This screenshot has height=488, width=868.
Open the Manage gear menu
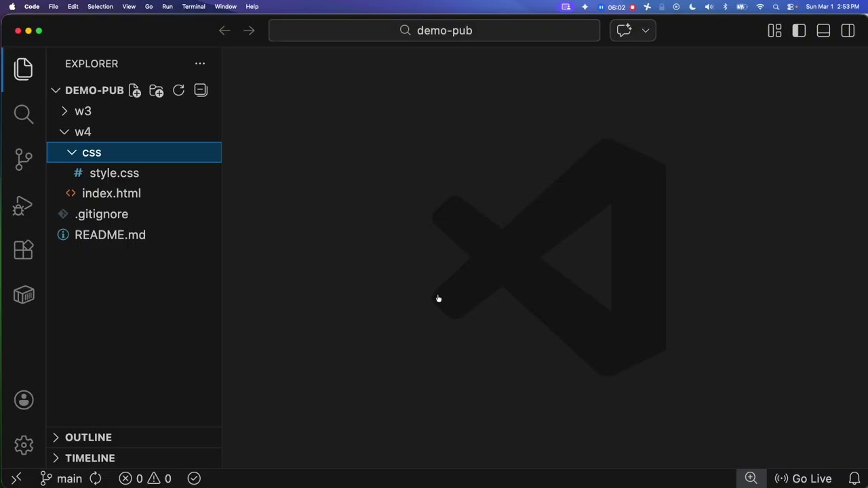pos(24,445)
